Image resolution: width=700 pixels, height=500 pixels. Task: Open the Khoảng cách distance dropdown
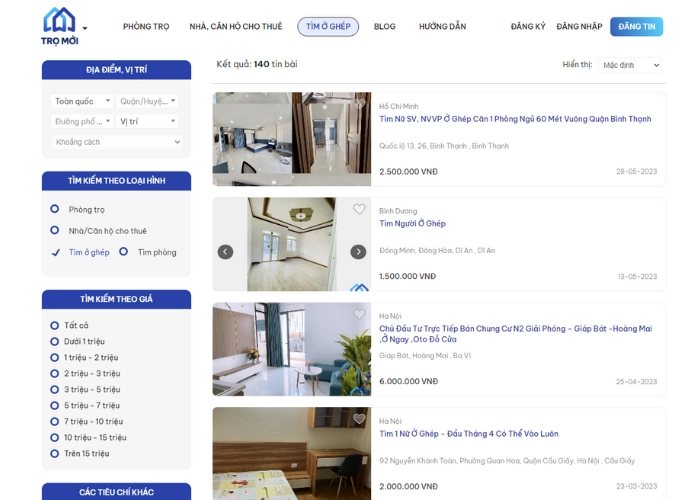tap(117, 142)
